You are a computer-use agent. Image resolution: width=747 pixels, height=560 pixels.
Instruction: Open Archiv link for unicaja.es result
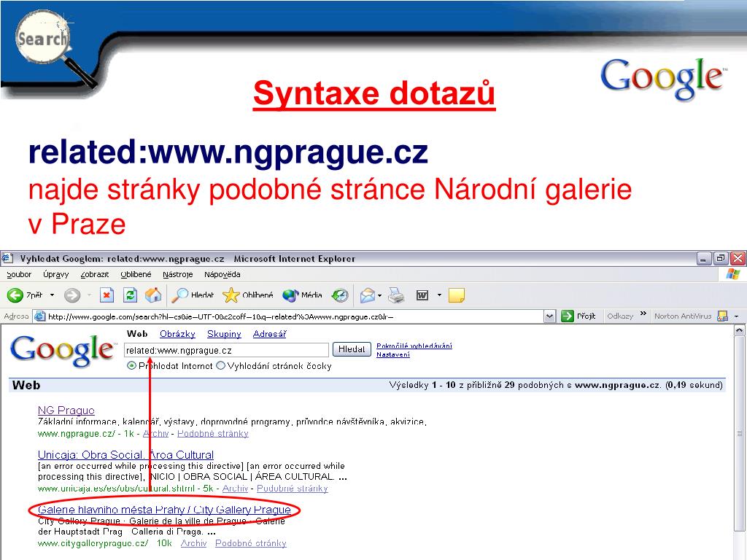click(x=235, y=488)
